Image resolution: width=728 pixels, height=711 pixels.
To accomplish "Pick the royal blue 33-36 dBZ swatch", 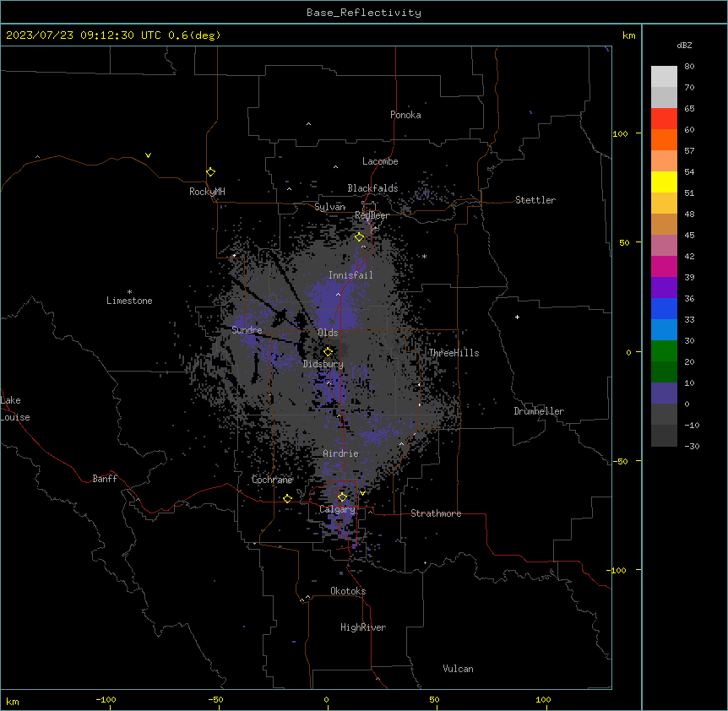I will pyautogui.click(x=664, y=308).
